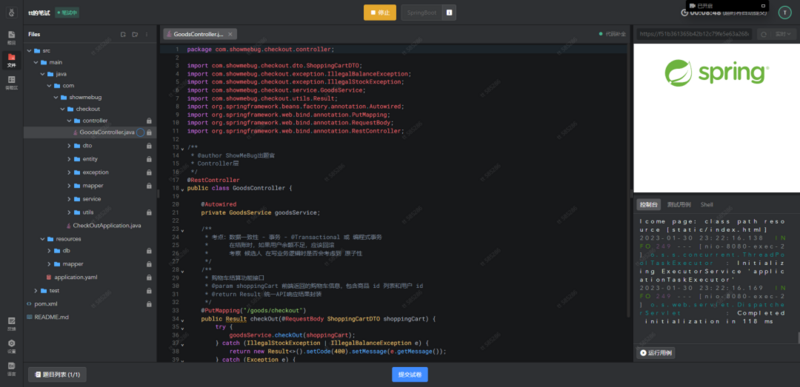Click the user avatar circle at top right
The image size is (800, 387).
[784, 13]
